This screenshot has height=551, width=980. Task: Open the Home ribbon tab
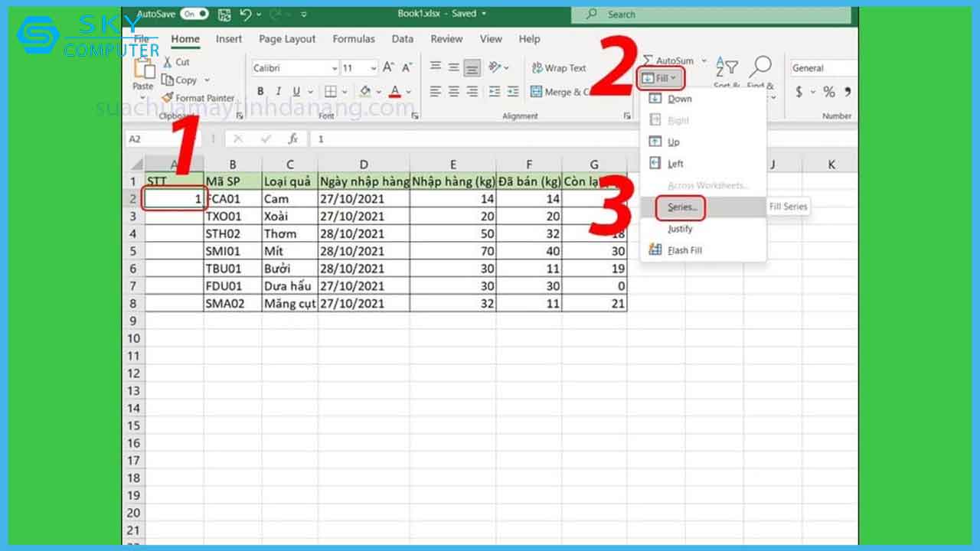(185, 39)
